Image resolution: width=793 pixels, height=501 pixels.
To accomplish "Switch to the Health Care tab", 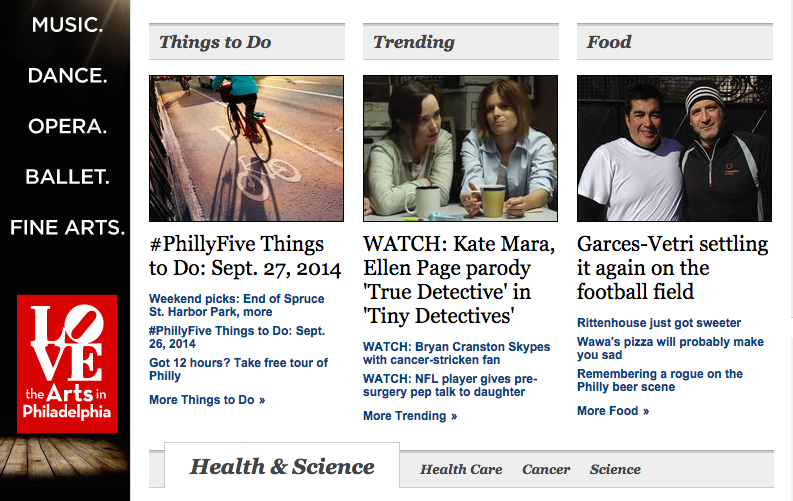I will tap(461, 469).
